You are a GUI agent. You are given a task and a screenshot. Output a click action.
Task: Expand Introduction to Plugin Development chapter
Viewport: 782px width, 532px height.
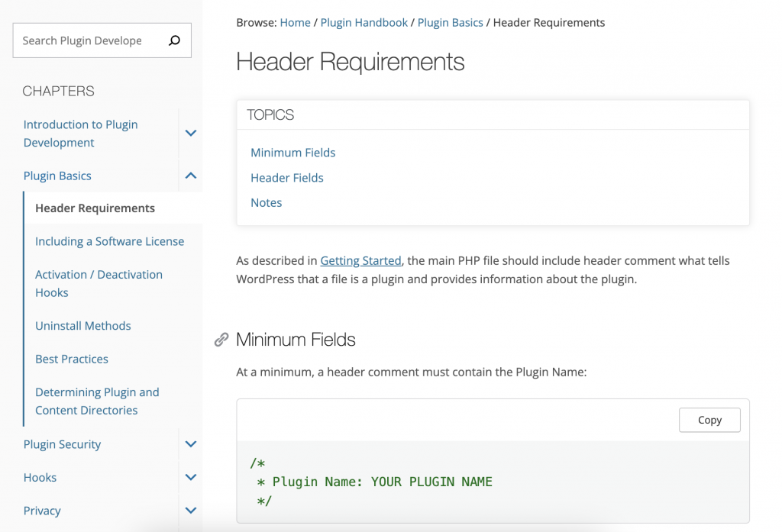pyautogui.click(x=191, y=133)
